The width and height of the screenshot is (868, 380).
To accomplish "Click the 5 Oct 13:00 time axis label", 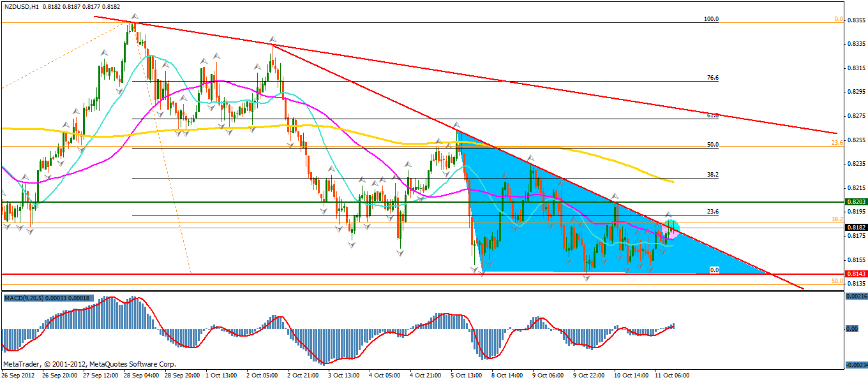I will click(x=467, y=374).
